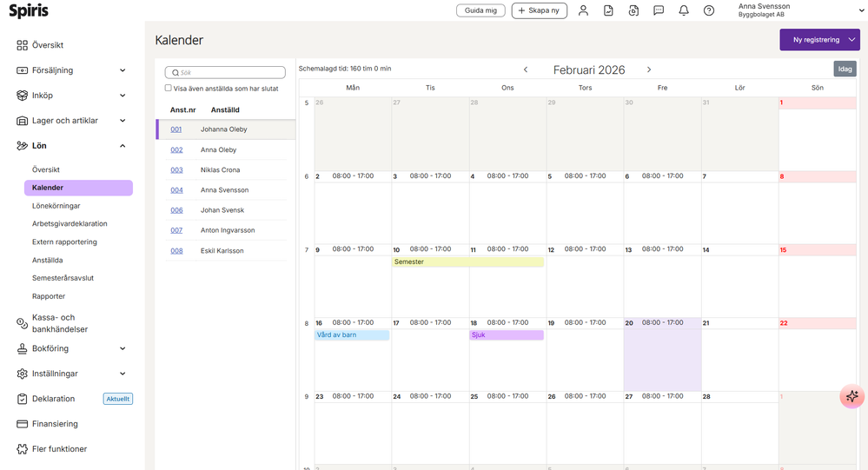Image resolution: width=868 pixels, height=470 pixels.
Task: Go to next month arrow
Action: click(x=649, y=70)
